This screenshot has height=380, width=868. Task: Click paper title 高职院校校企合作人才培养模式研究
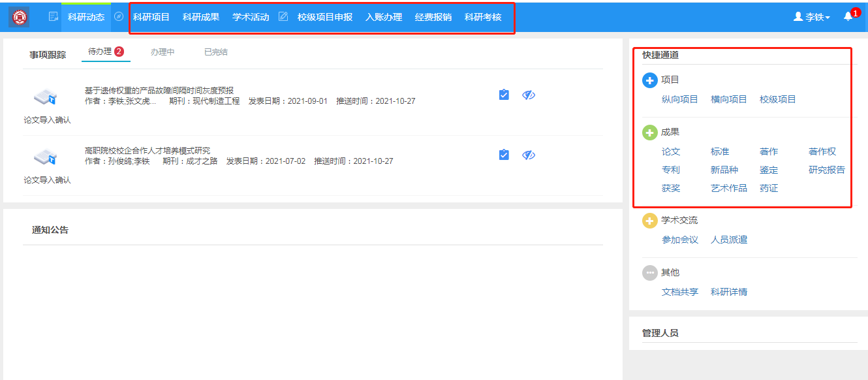pos(147,151)
